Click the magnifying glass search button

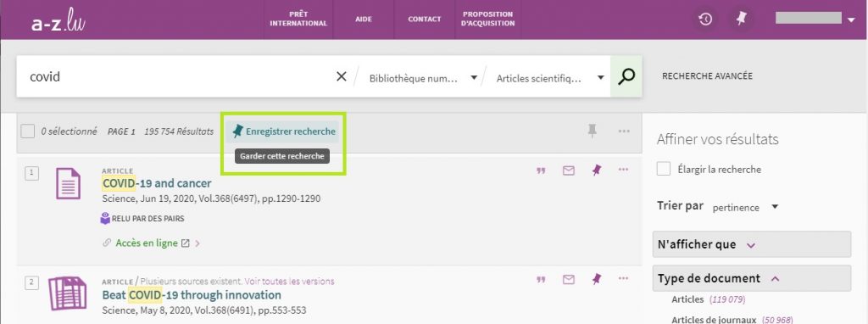point(626,77)
